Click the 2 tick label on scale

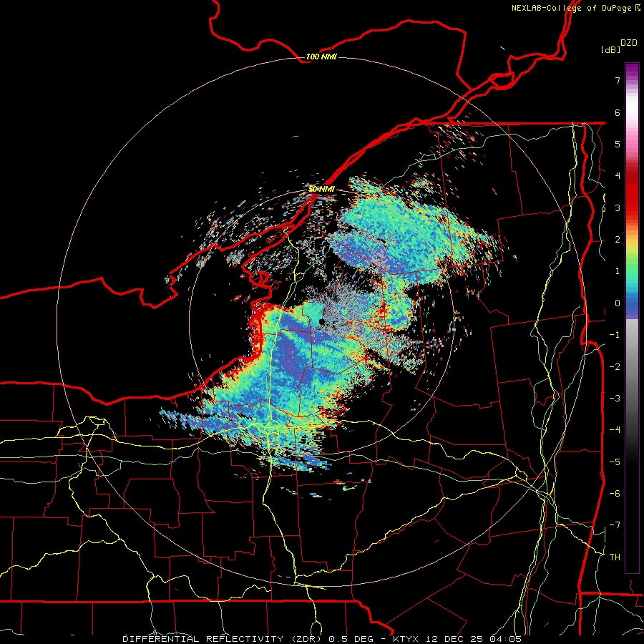pyautogui.click(x=618, y=240)
